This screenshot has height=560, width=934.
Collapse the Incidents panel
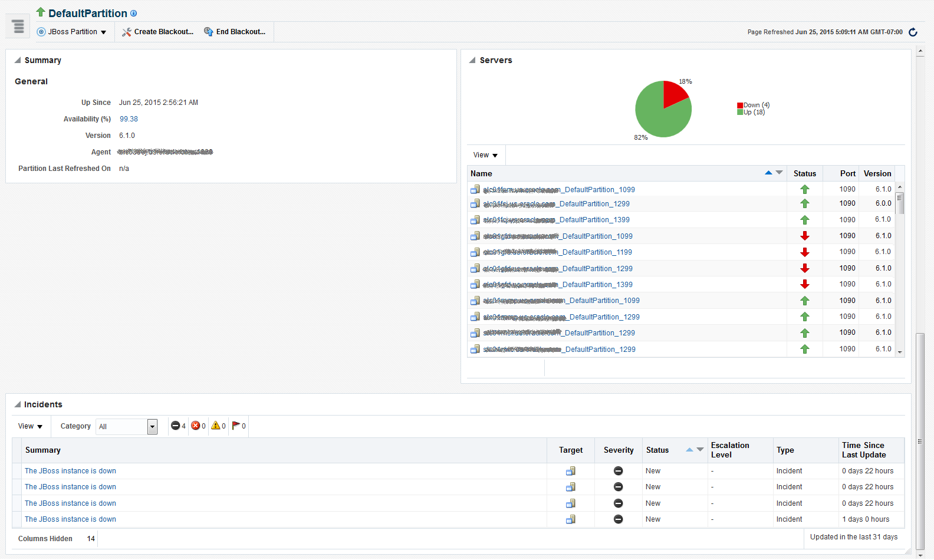click(18, 404)
